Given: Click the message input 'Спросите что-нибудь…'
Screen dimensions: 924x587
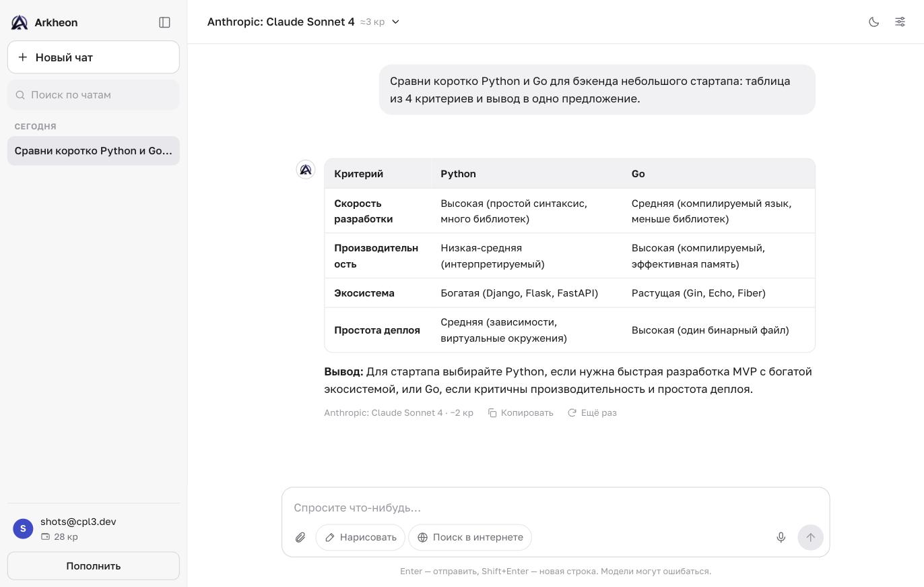Looking at the screenshot, I should point(556,507).
